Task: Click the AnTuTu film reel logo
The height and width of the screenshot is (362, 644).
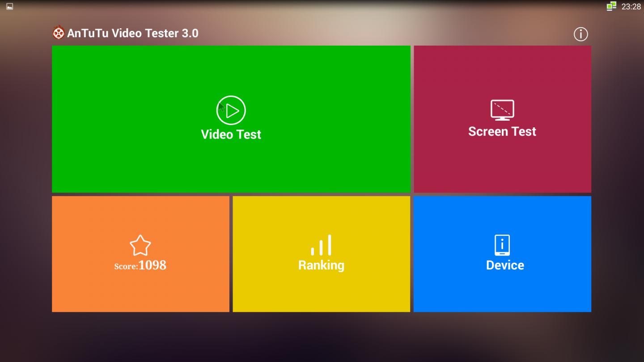Action: [x=59, y=33]
